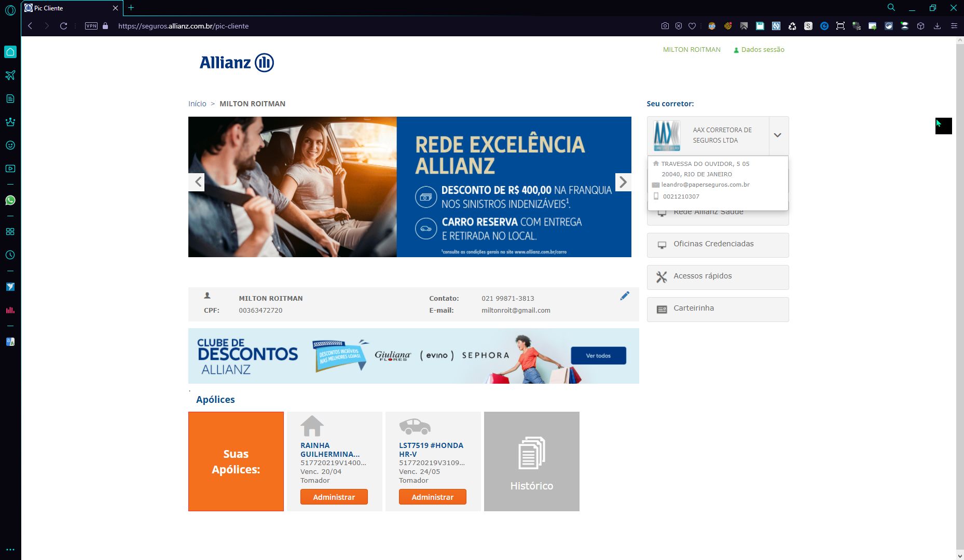Open the Easy Setup sliders icon
The height and width of the screenshot is (560, 964).
pyautogui.click(x=954, y=26)
